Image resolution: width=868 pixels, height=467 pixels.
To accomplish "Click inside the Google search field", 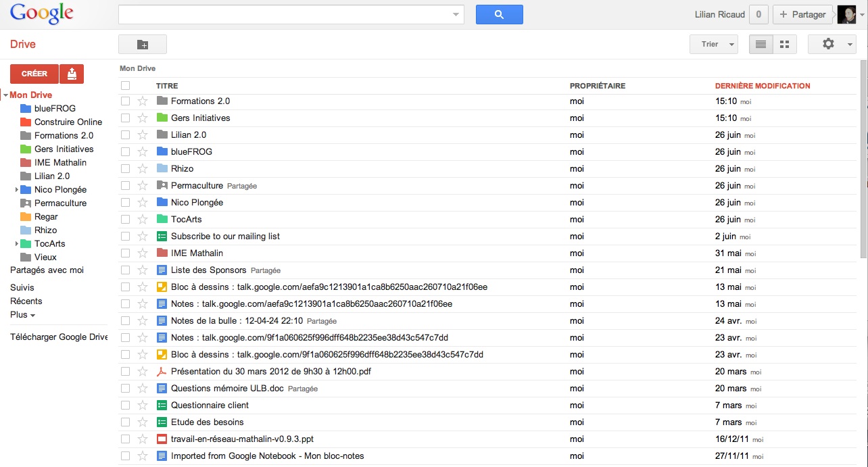I will coord(284,14).
